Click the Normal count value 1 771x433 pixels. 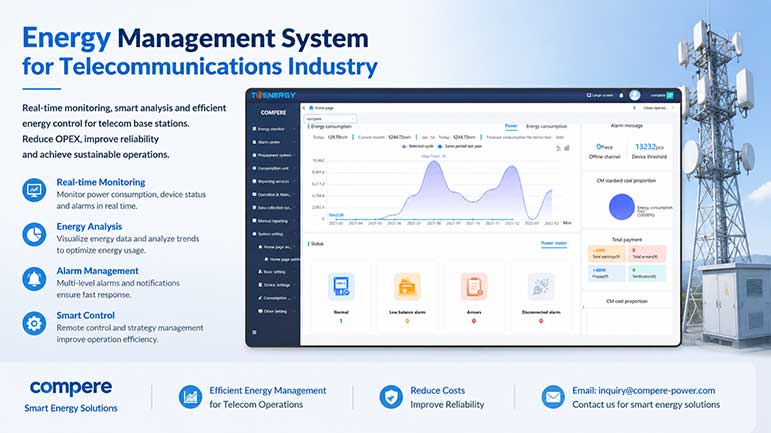341,321
